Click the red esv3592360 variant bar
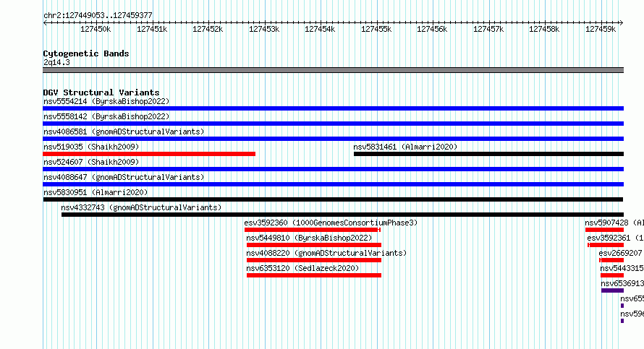This screenshot has width=644, height=349. click(x=312, y=230)
